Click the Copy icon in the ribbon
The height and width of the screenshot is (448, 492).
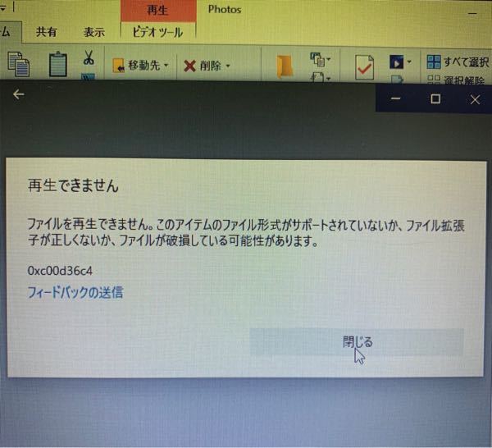[18, 66]
